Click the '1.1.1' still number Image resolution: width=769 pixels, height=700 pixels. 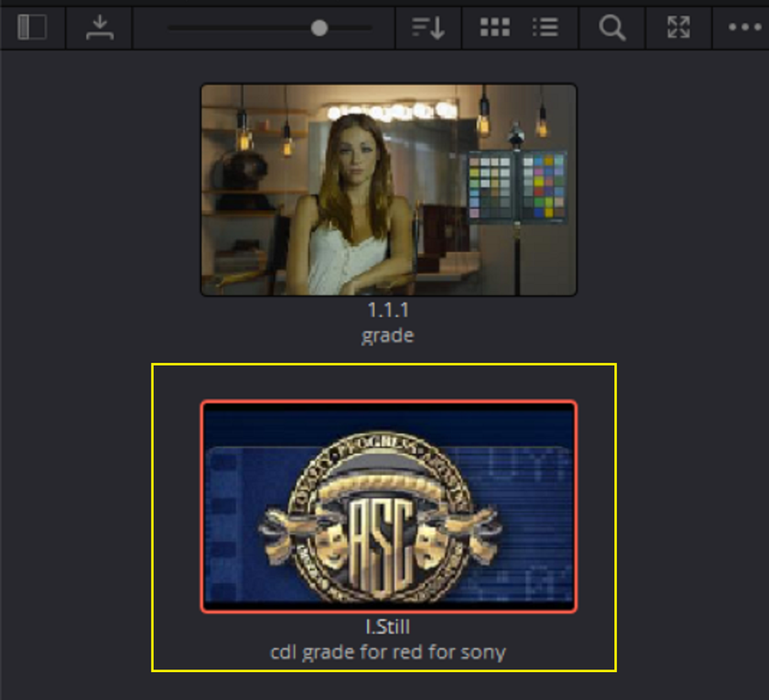click(388, 310)
